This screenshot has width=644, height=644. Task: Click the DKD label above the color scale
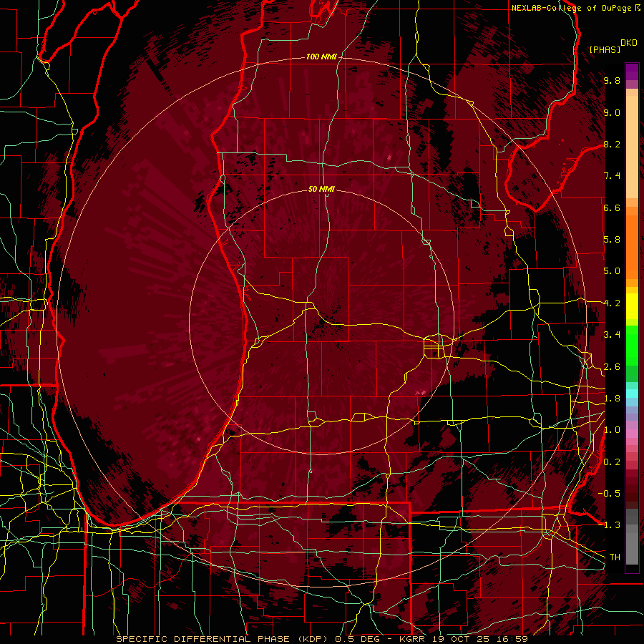click(628, 43)
